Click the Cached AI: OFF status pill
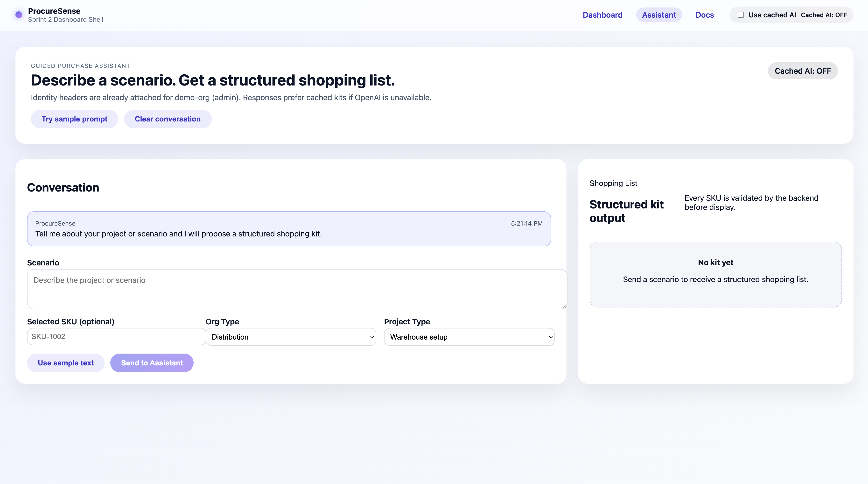This screenshot has width=868, height=484. [803, 71]
